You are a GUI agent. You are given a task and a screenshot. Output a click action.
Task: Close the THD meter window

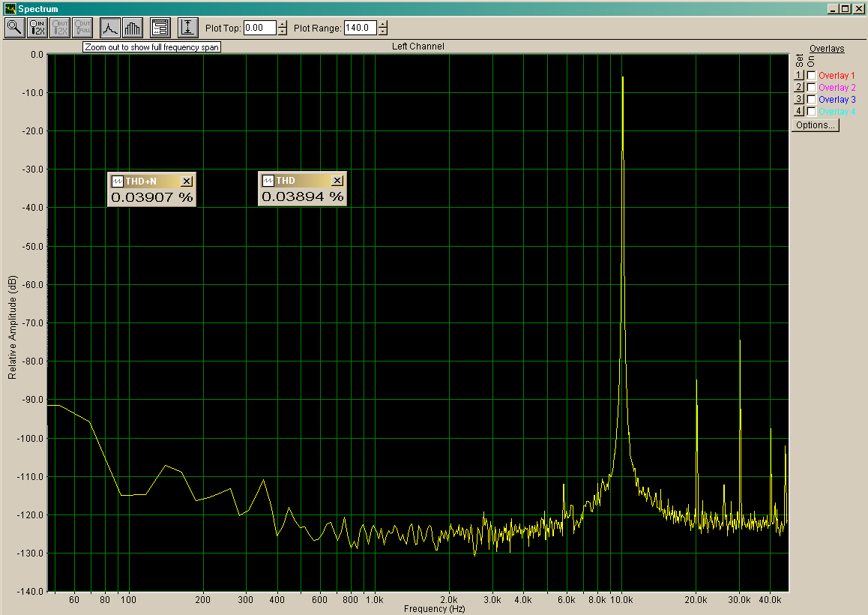[337, 181]
